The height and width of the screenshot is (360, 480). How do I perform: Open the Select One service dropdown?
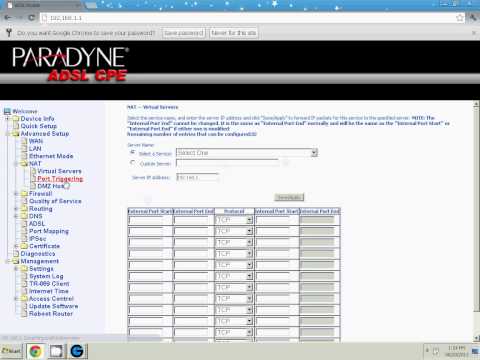[247, 153]
